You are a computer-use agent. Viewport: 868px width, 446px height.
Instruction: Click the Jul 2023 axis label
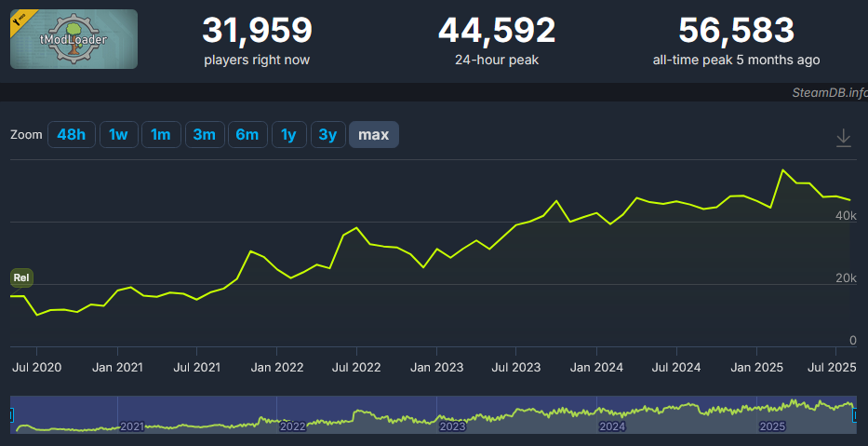coord(516,368)
